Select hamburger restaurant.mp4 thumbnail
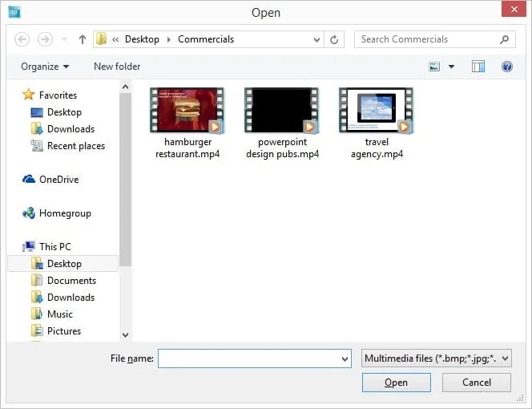The height and width of the screenshot is (409, 532). point(187,111)
